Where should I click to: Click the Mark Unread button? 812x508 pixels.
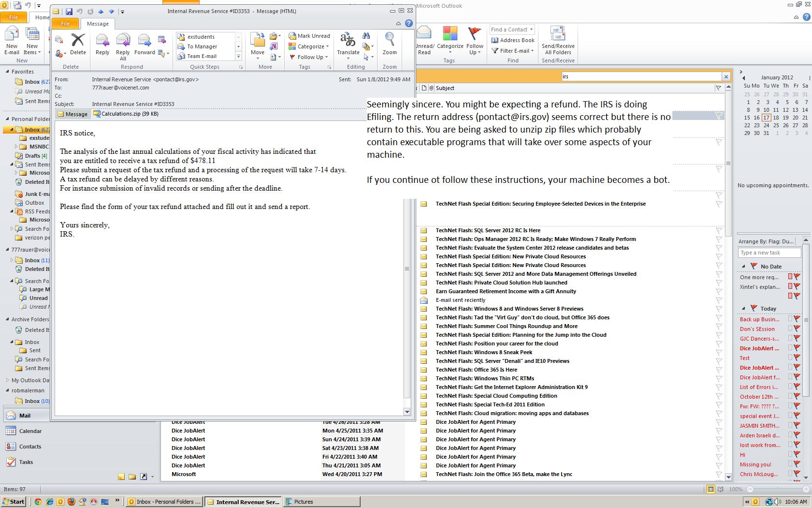[x=309, y=36]
